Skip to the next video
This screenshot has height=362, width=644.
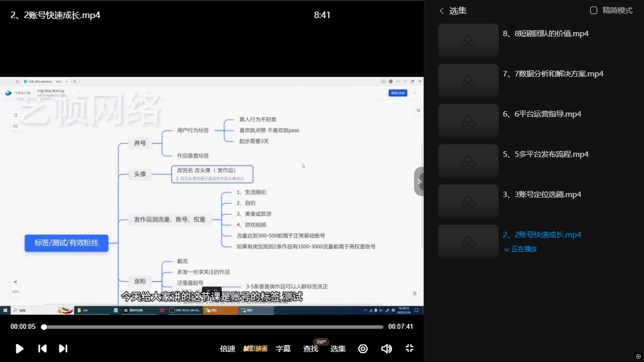[x=63, y=348]
